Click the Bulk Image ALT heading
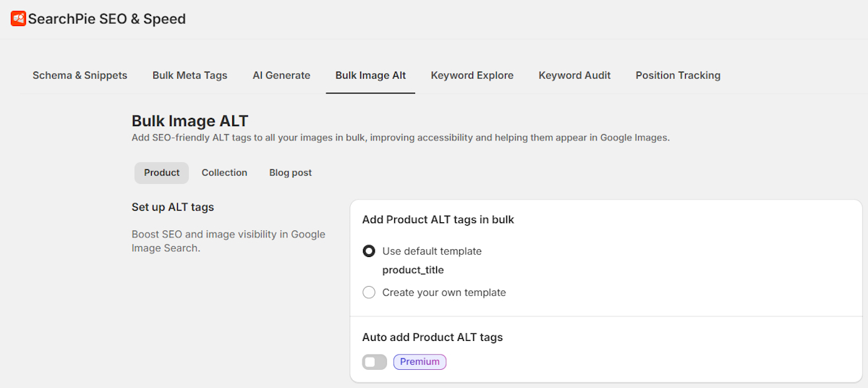This screenshot has height=388, width=868. click(190, 121)
